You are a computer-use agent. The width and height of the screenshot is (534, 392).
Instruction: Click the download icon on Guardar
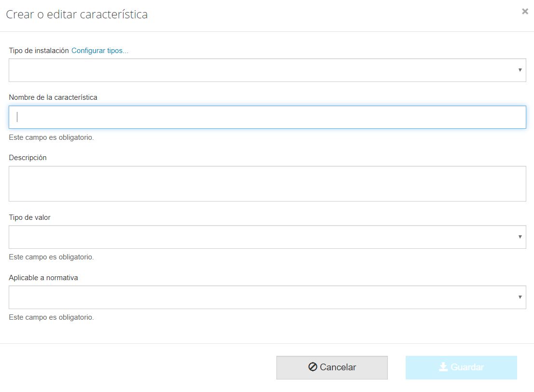[443, 367]
